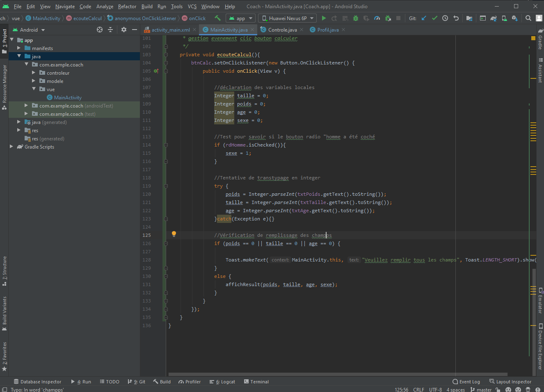Toggle the Build Variants side panel
The height and width of the screenshot is (392, 544).
pyautogui.click(x=5, y=313)
